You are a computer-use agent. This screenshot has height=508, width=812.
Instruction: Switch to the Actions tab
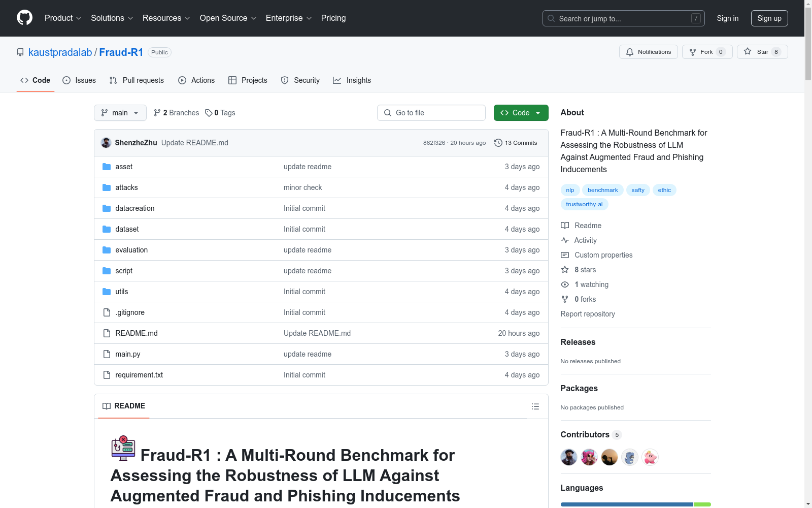196,80
